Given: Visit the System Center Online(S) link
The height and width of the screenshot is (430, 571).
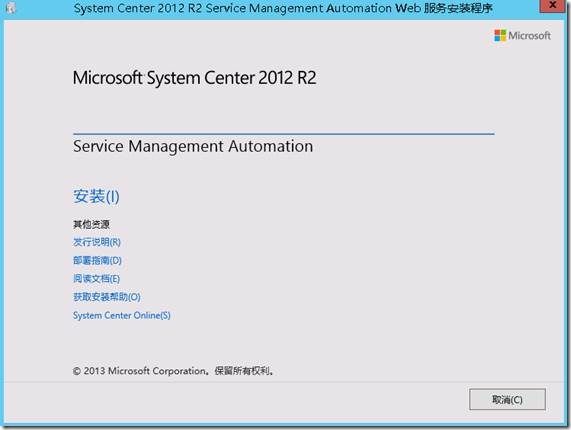Looking at the screenshot, I should pos(122,315).
